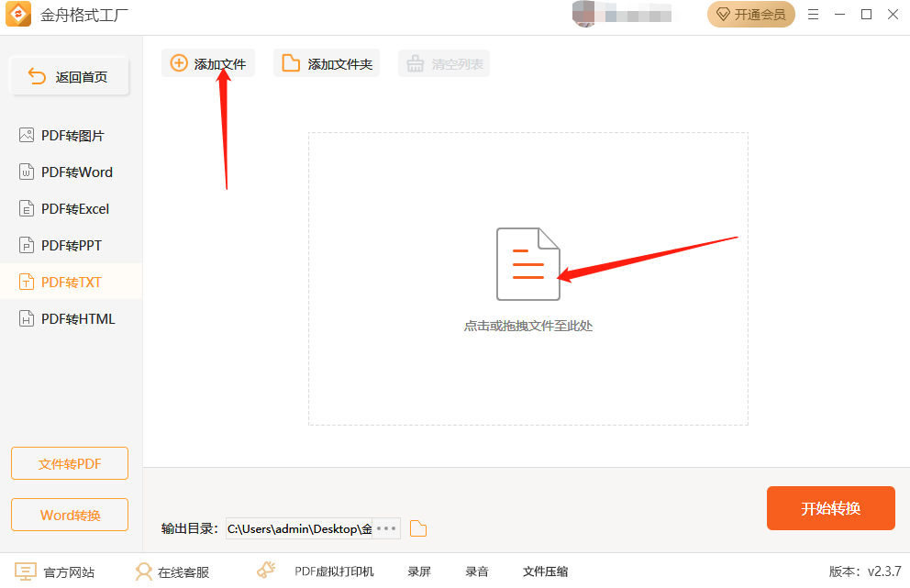Click the 清空列表 clear list button
Screen dimensions: 910x588
[x=444, y=63]
